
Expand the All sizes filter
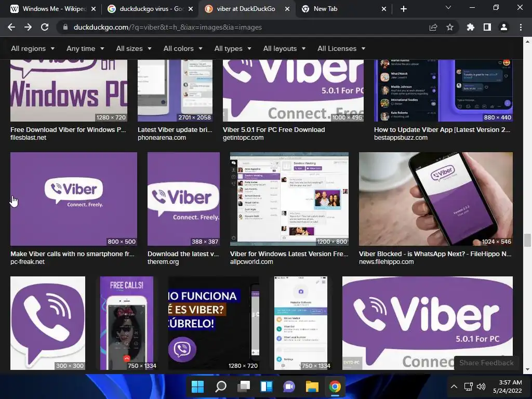click(x=134, y=48)
